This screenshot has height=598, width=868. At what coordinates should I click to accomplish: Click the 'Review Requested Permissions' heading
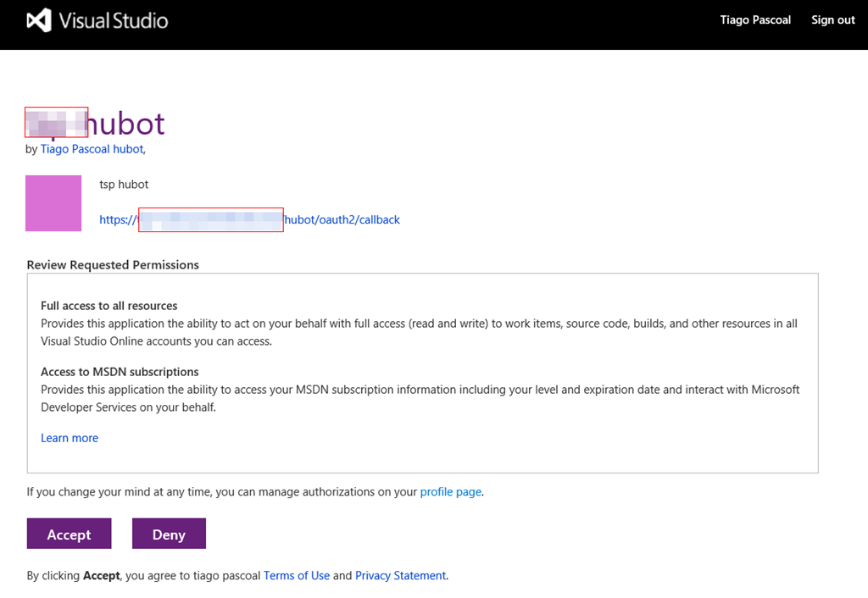click(113, 265)
